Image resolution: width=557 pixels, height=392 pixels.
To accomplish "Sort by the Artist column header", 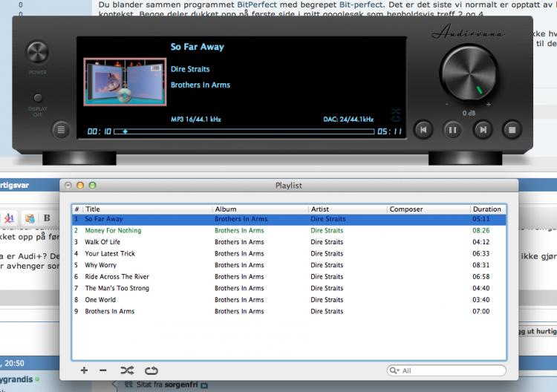I will [348, 209].
